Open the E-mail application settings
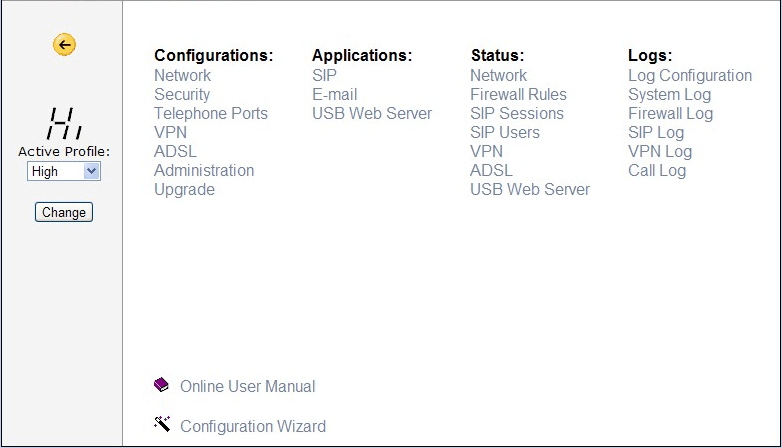The height and width of the screenshot is (448, 782). pos(334,94)
